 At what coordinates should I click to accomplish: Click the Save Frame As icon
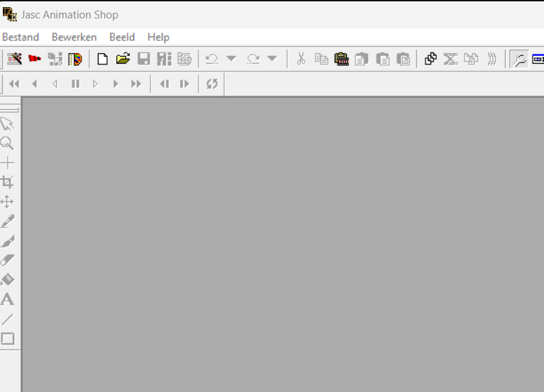(x=164, y=59)
